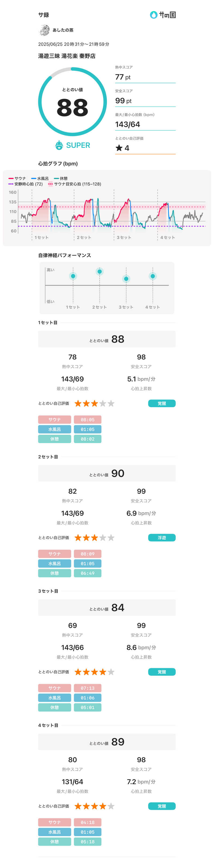Click the 休憩 label in set 3
This screenshot has width=214, height=868.
(55, 708)
